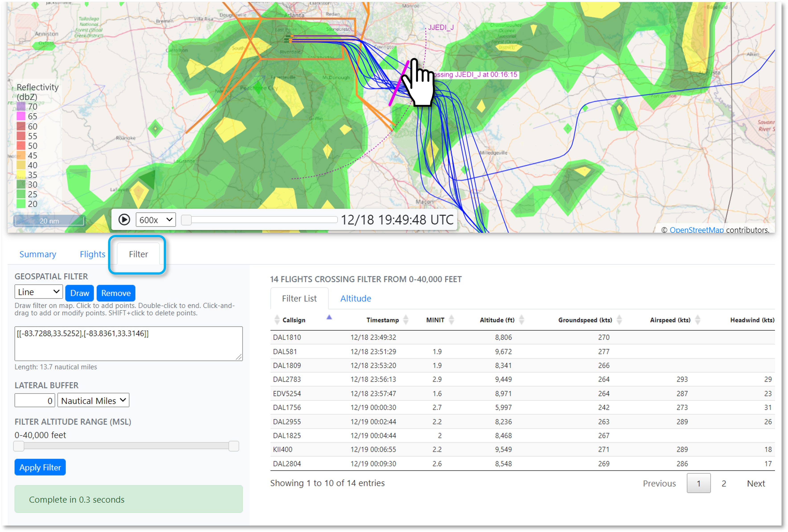Click the Remove filter button
Viewport: 788px width, 532px height.
(x=116, y=293)
